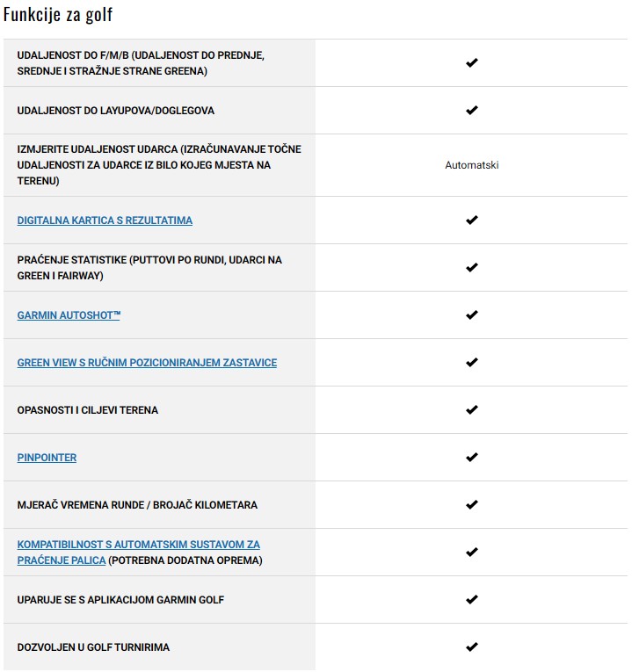Viewport: 632px width, 672px height.
Task: Click checkmark for Opasnosti i ciljevi terena
Action: [x=472, y=410]
